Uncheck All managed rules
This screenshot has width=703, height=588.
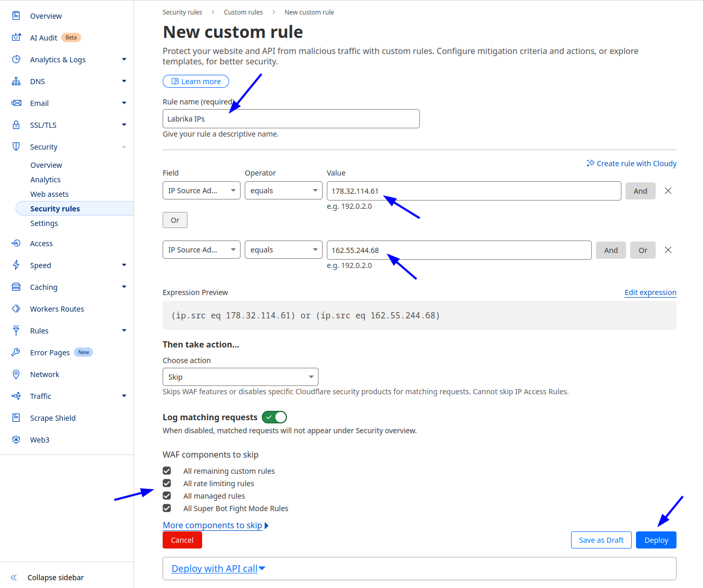(167, 496)
